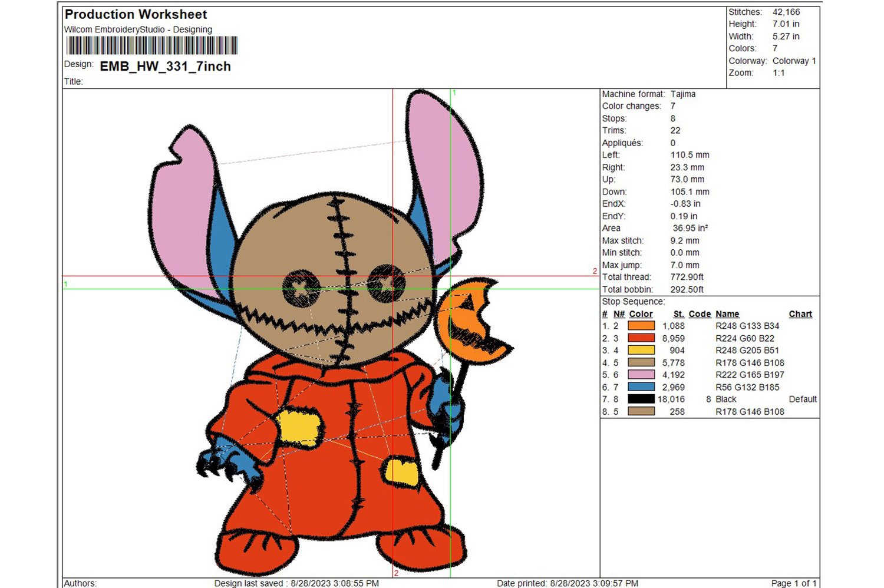
Task: Click the 'Title:' label
Action: tap(74, 82)
